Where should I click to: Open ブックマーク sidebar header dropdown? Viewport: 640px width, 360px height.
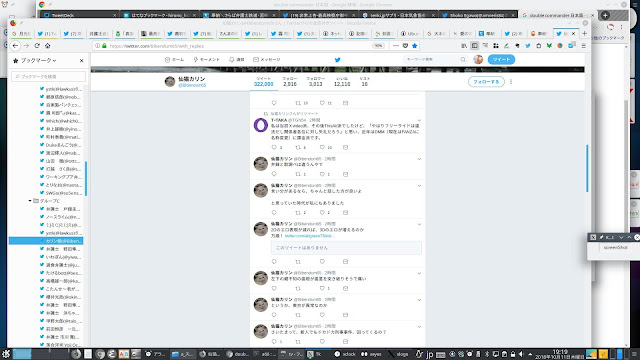38,60
